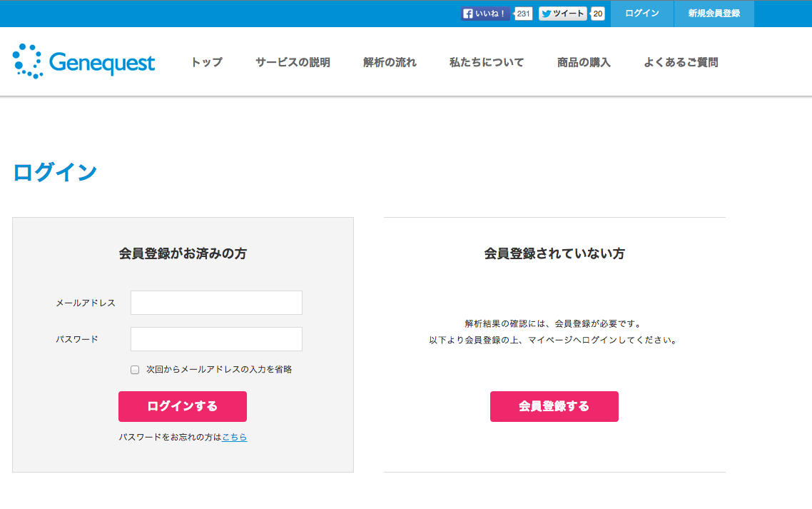Focus the パスワード input field

216,339
